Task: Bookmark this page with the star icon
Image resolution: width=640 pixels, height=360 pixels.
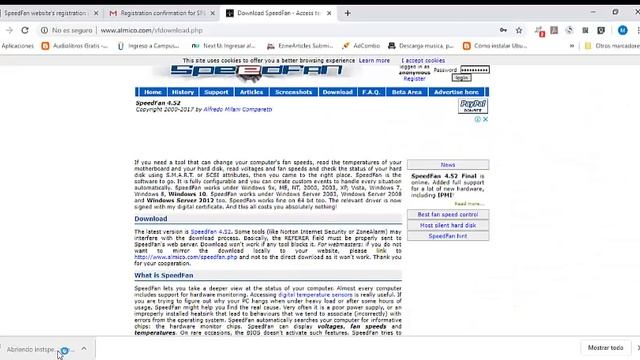Action: [519, 30]
